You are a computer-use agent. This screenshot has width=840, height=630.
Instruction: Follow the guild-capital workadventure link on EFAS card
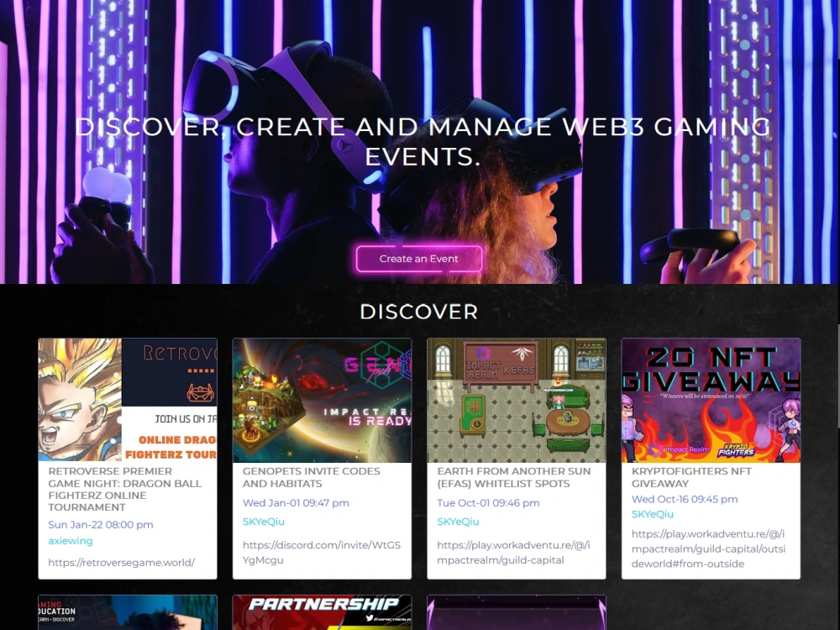coord(513,553)
